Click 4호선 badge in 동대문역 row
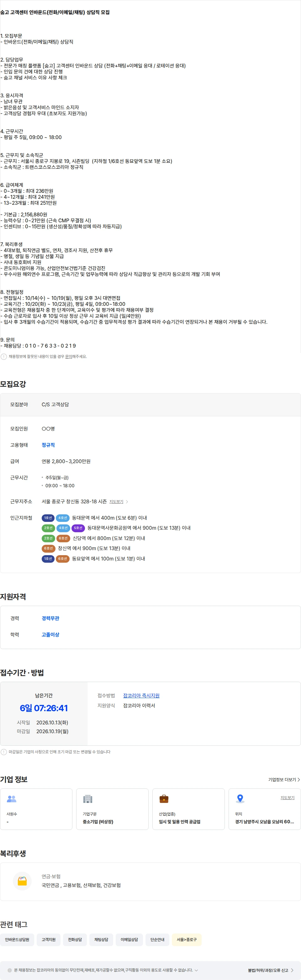The height and width of the screenshot is (980, 301). coord(62,518)
